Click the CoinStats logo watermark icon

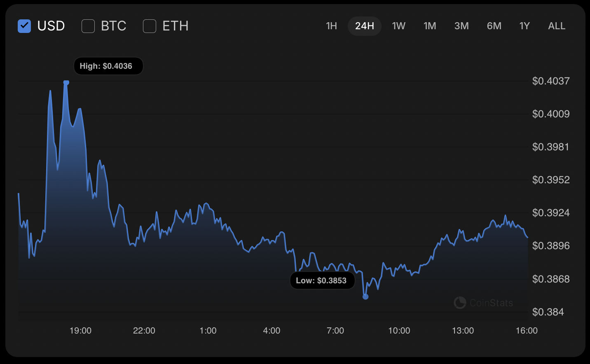pos(460,303)
